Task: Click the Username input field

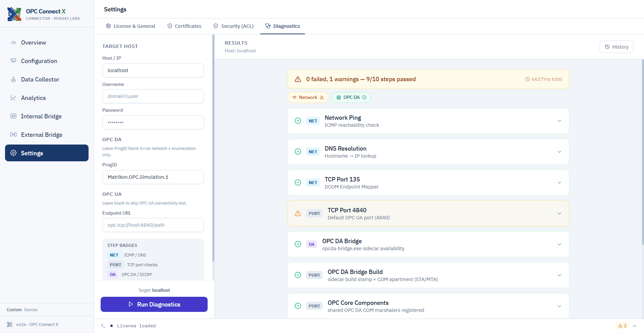Action: [x=153, y=96]
